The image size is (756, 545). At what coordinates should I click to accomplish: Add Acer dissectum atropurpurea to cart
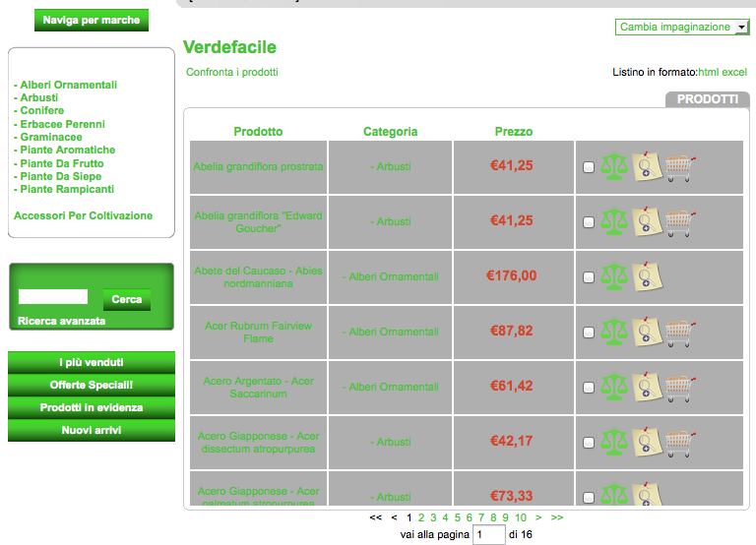pyautogui.click(x=680, y=443)
